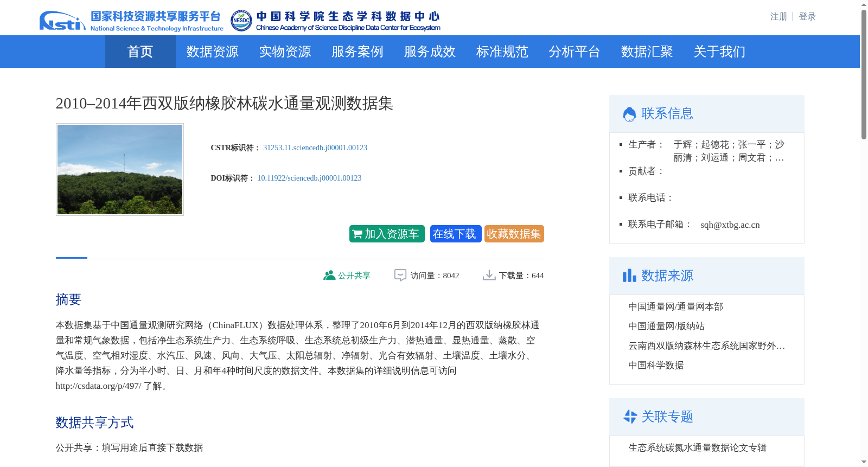Screen dimensions: 868x467
Task: Click the dataset title heading
Action: click(224, 103)
